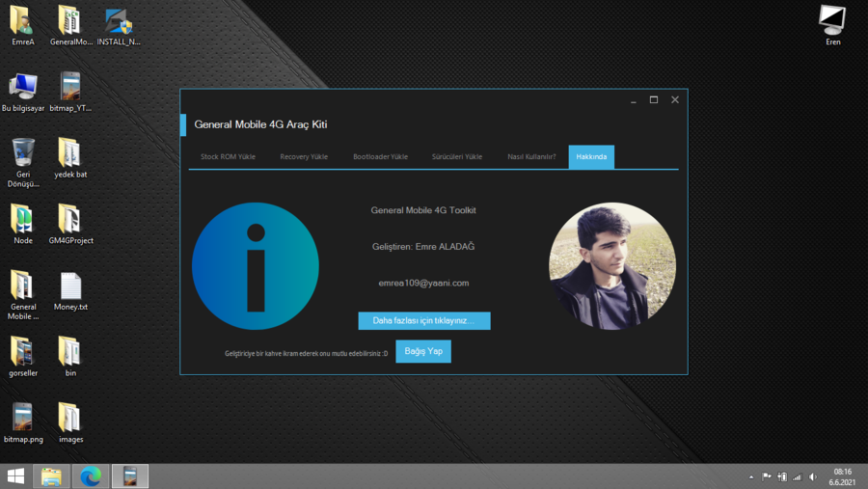This screenshot has width=868, height=489.
Task: Click the emrea109@yaani.com email text
Action: (423, 283)
